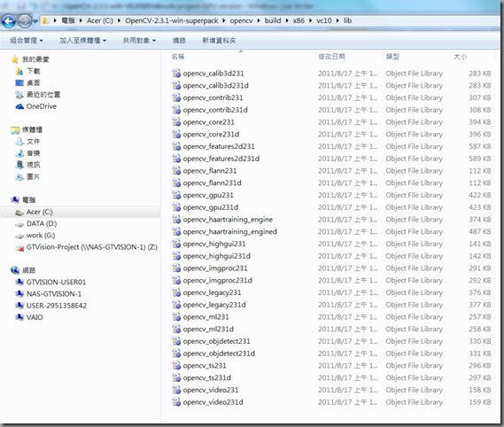Select the file name opencv_legacy231d

(x=214, y=305)
